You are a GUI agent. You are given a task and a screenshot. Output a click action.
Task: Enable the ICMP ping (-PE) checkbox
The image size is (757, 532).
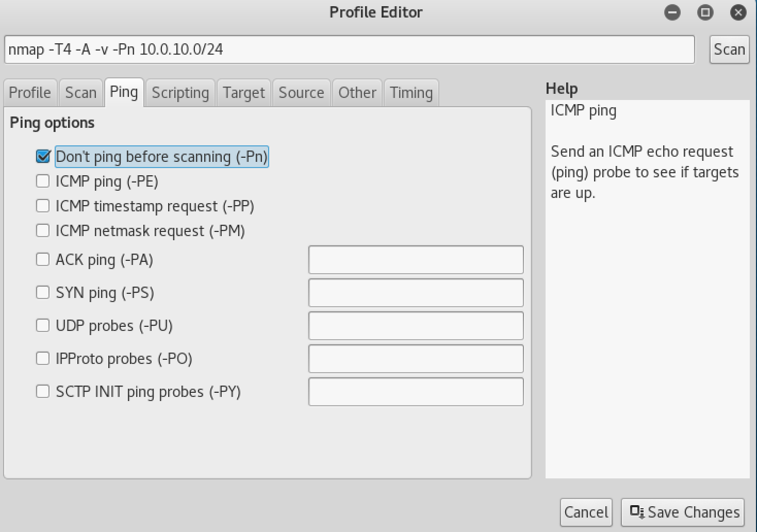(x=43, y=181)
